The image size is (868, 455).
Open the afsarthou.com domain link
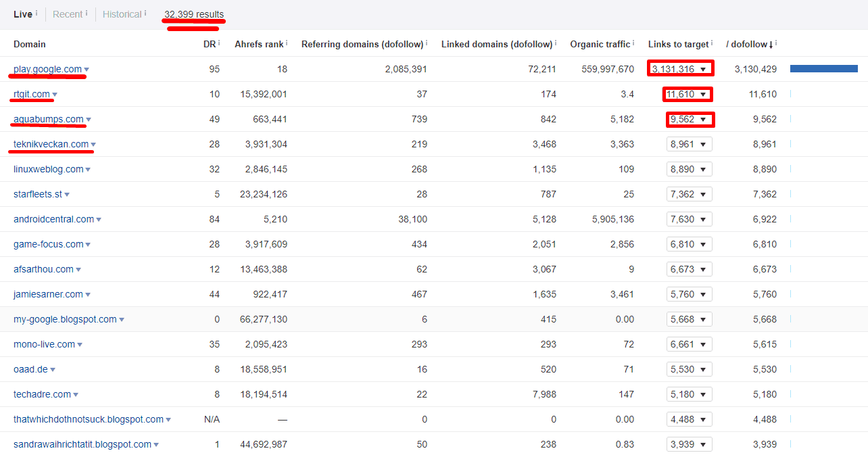(43, 269)
